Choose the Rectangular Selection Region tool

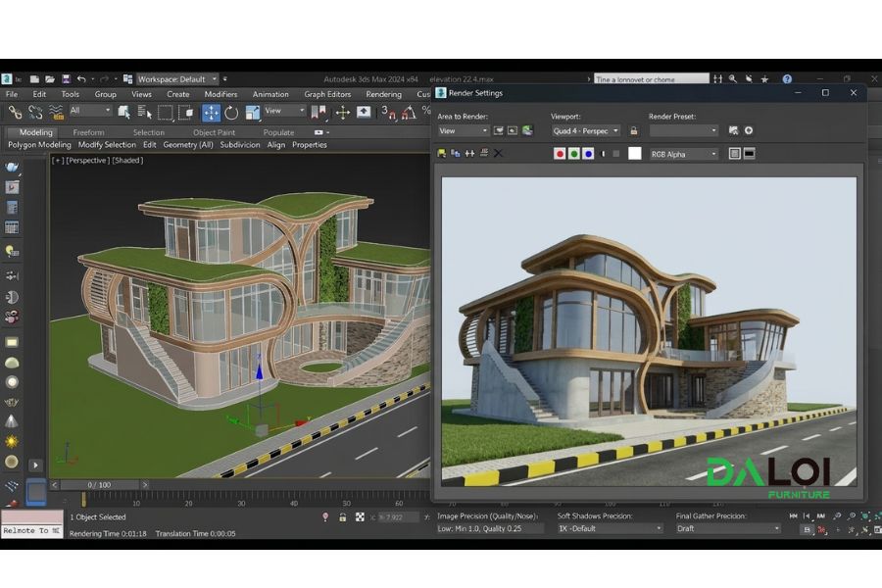pos(166,113)
